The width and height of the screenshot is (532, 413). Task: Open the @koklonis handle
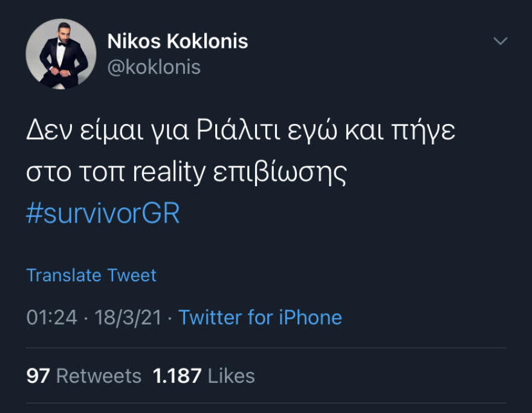coord(155,67)
